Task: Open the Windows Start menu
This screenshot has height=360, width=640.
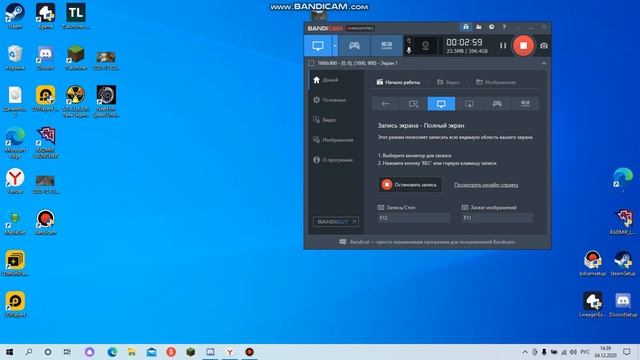Action: tap(9, 352)
